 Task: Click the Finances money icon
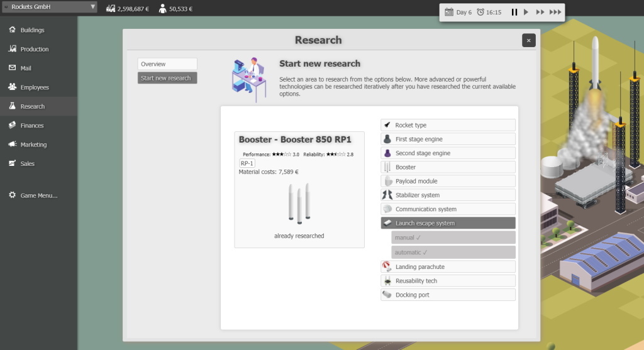tap(12, 126)
